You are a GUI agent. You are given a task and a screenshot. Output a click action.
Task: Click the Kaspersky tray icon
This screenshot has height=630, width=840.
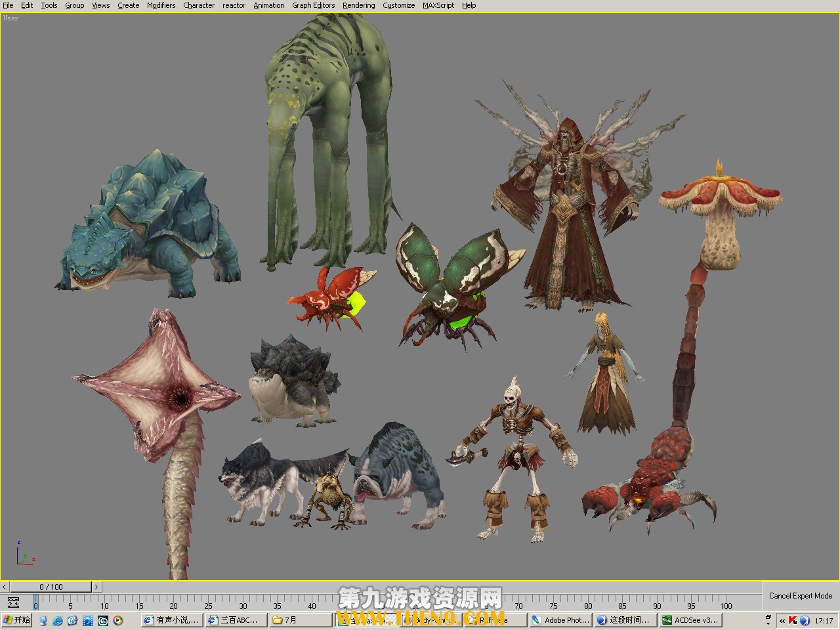793,620
